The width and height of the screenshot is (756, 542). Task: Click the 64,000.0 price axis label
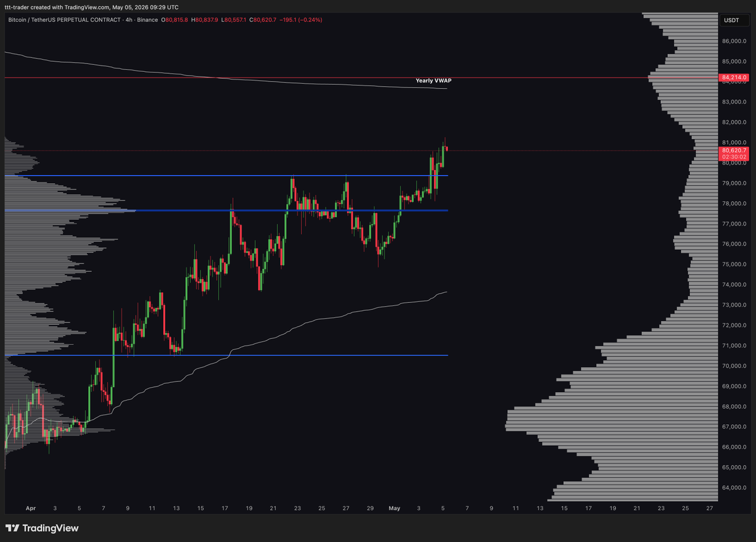pyautogui.click(x=735, y=488)
